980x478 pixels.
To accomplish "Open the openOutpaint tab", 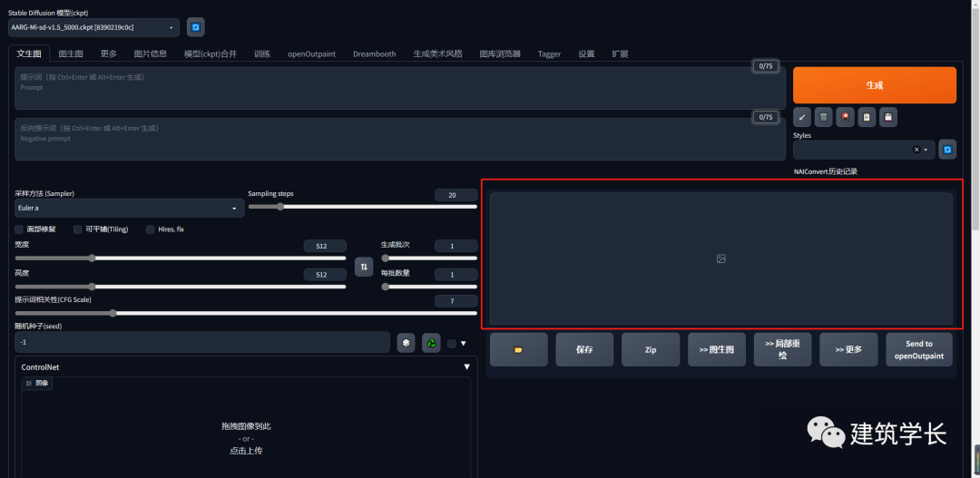I will [312, 54].
